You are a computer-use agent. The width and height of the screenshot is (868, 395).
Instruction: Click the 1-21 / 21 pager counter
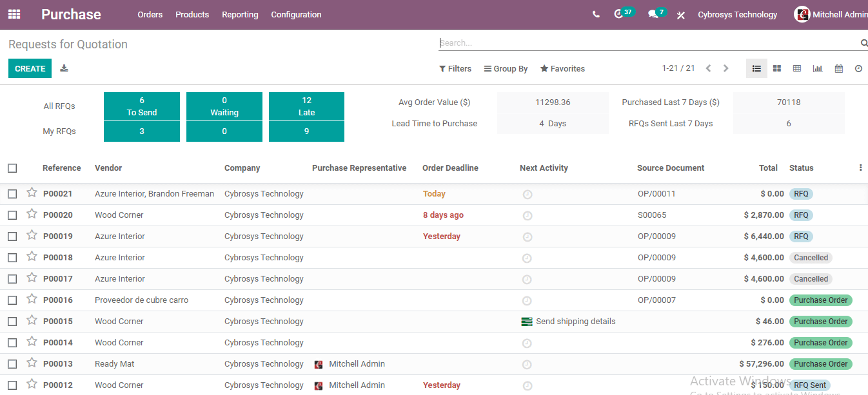coord(678,68)
